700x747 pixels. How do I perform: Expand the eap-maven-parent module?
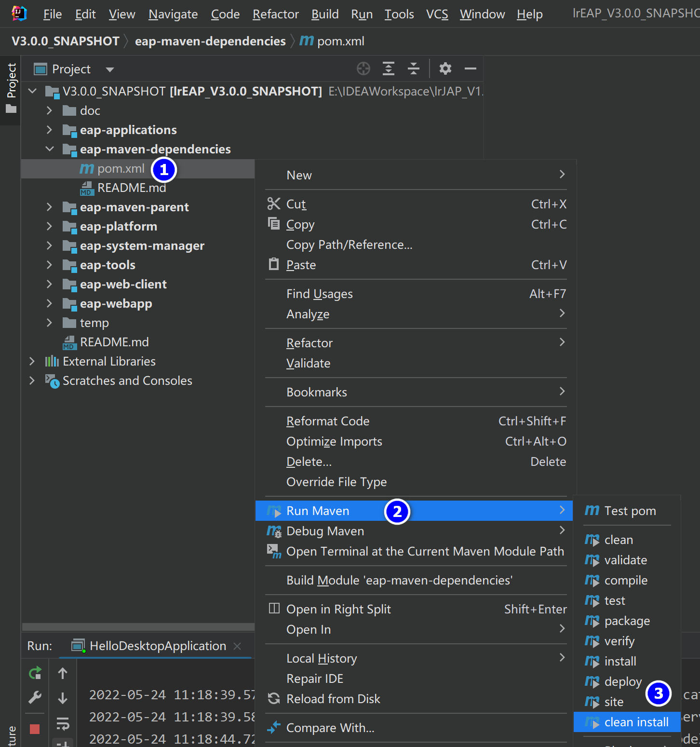coord(49,207)
